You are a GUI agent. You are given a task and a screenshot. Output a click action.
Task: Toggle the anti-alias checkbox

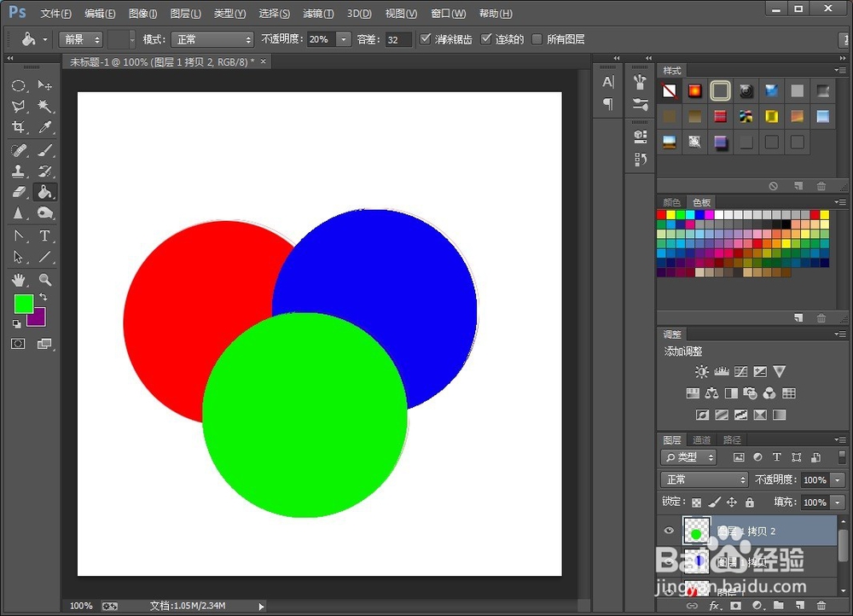pos(426,38)
